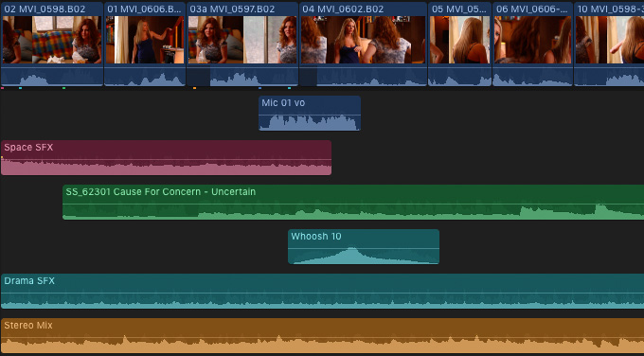Select the 10 MVI_0598 clip thumbnail
Screen dimensions: 644x356
[609, 40]
